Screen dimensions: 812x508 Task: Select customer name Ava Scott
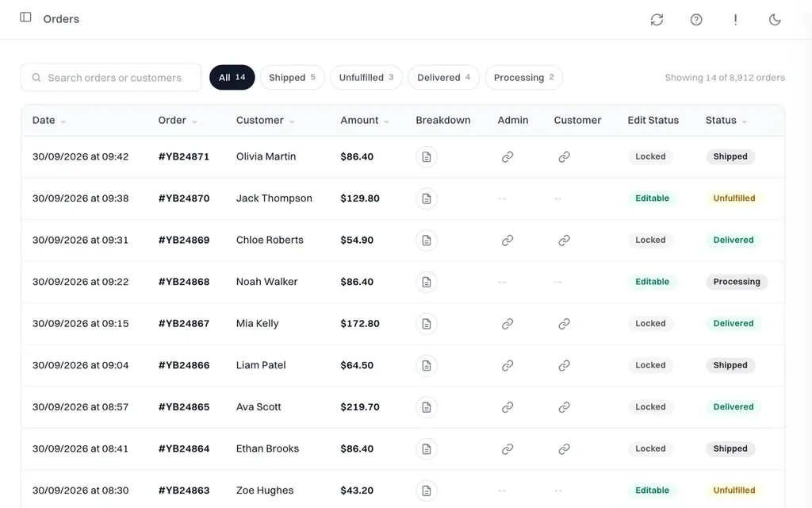point(259,407)
